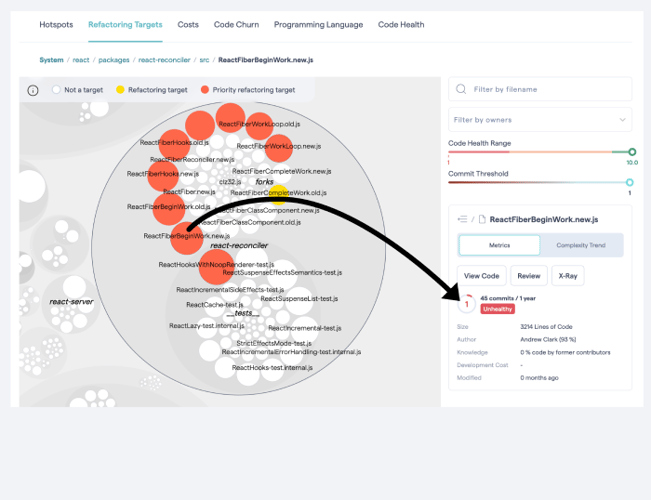Click the info icon beside the legend
The height and width of the screenshot is (500, 651).
click(x=32, y=90)
